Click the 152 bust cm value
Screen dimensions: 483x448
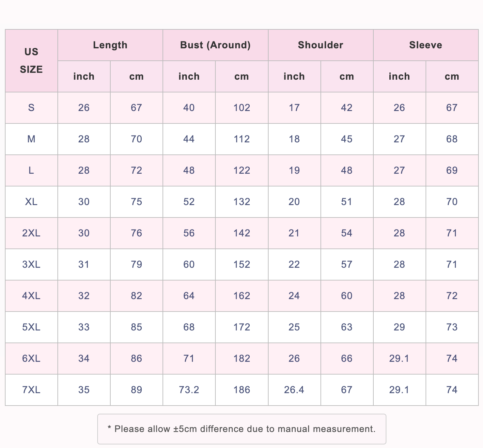[241, 264]
